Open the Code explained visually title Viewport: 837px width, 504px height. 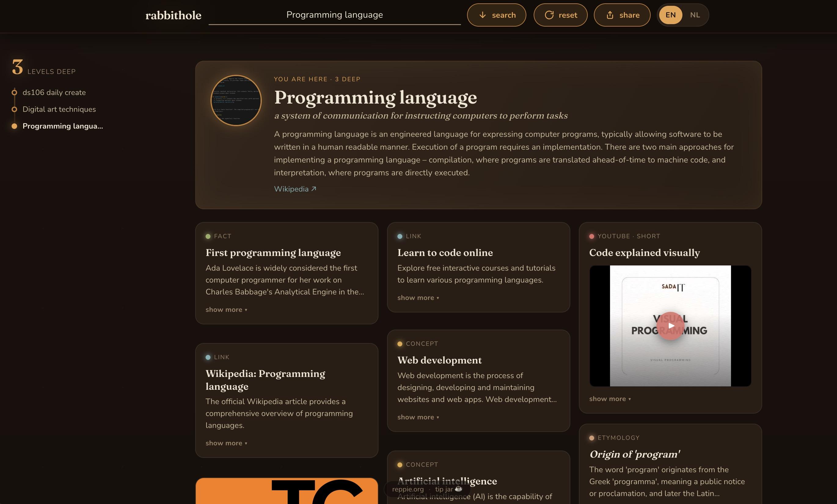coord(644,253)
